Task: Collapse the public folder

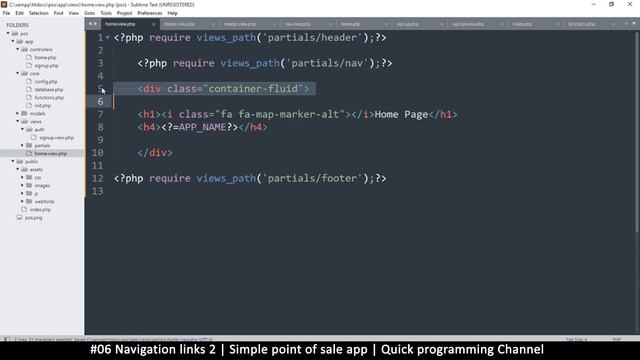Action: coord(13,161)
